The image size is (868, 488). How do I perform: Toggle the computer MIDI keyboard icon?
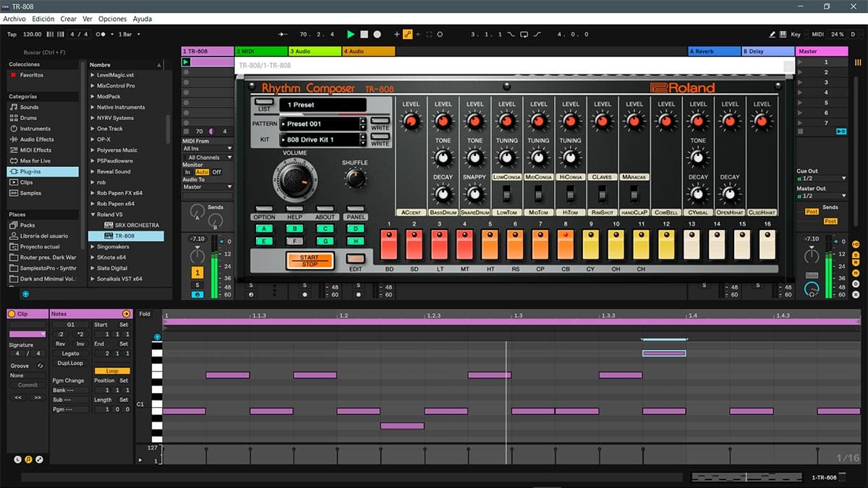coord(783,34)
